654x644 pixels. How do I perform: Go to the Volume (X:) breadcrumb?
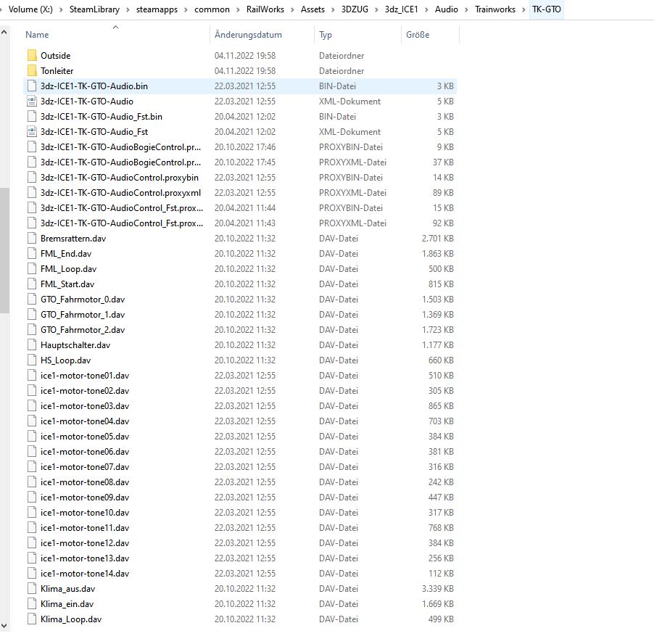(x=30, y=9)
